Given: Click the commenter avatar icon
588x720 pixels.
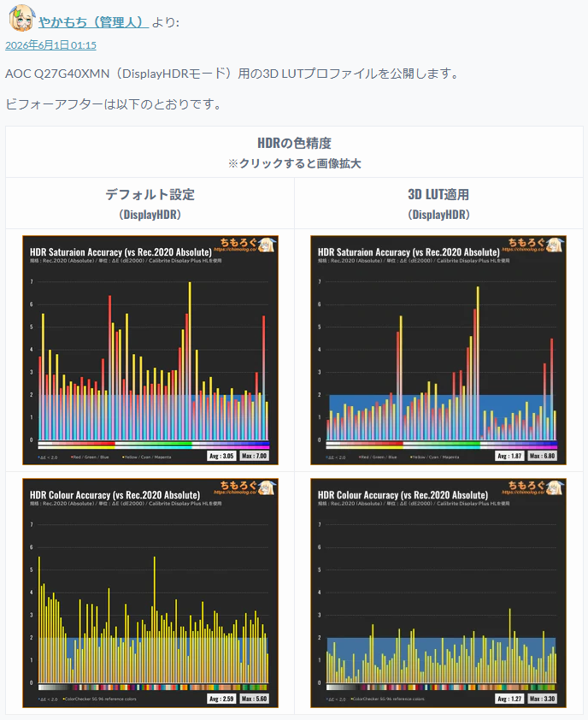Looking at the screenshot, I should coord(21,18).
